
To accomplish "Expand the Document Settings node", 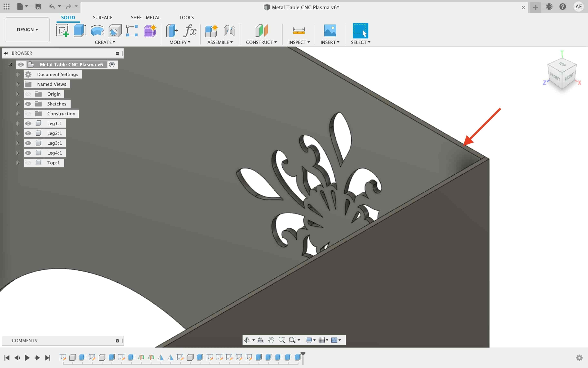I will coord(18,74).
